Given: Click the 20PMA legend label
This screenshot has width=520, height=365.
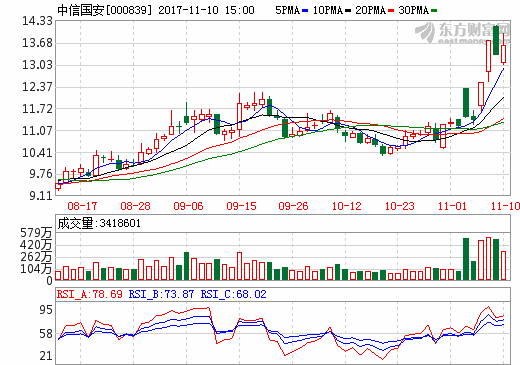Looking at the screenshot, I should coord(370,10).
